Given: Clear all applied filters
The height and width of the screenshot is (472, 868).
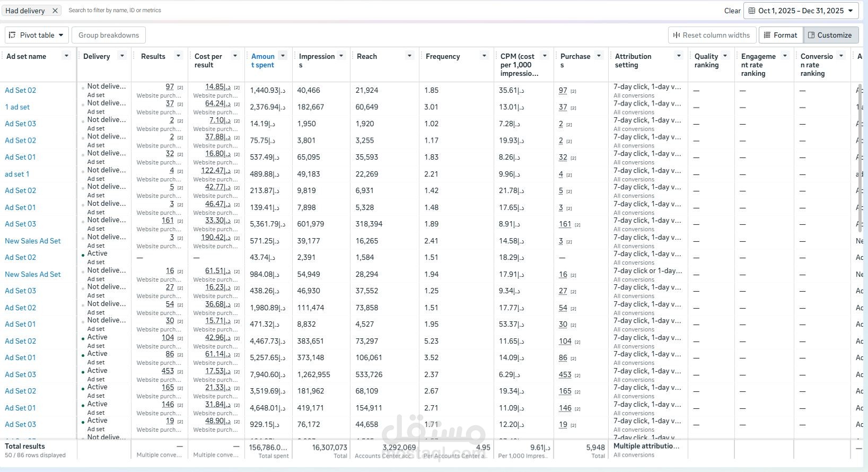Looking at the screenshot, I should 732,11.
